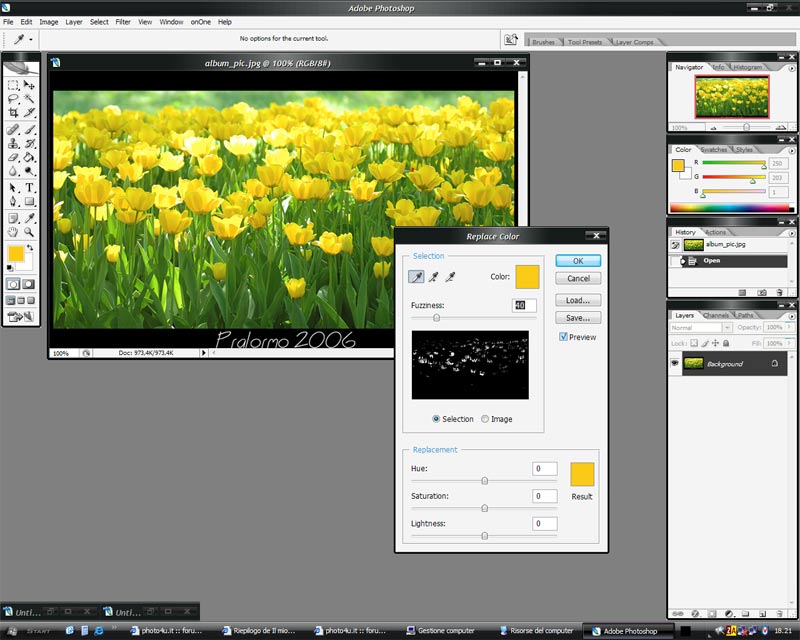
Task: Open the History panel options menu arrow
Action: [x=791, y=233]
